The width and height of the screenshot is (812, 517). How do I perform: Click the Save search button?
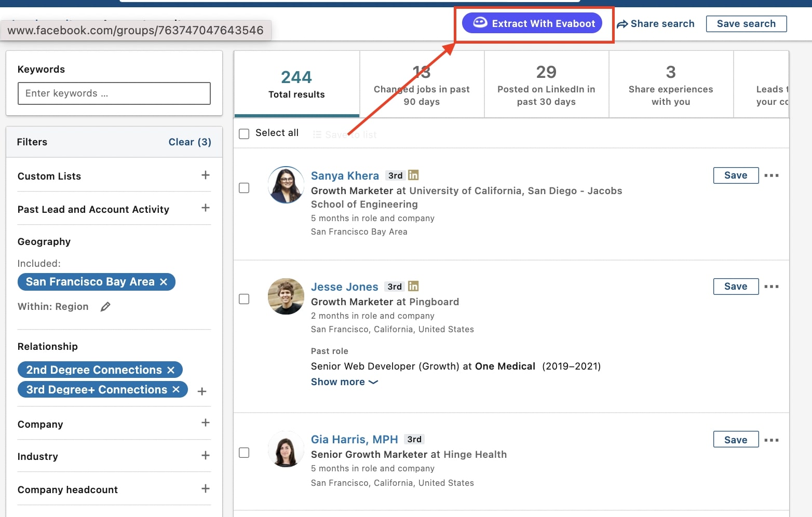pos(746,24)
